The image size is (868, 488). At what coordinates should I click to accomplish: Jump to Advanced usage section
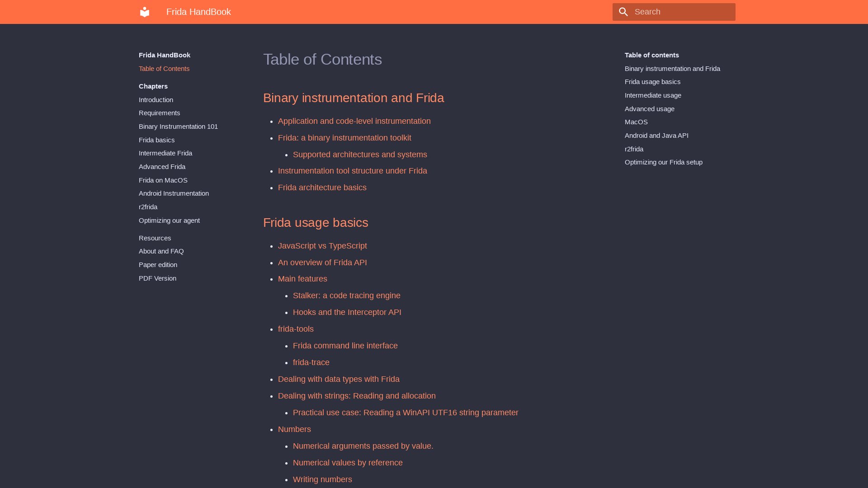pos(650,109)
